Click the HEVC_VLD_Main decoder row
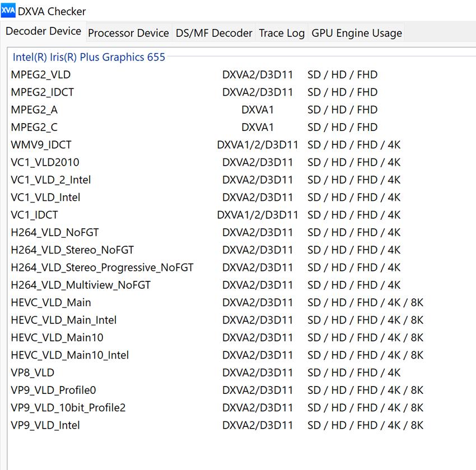 (51, 303)
